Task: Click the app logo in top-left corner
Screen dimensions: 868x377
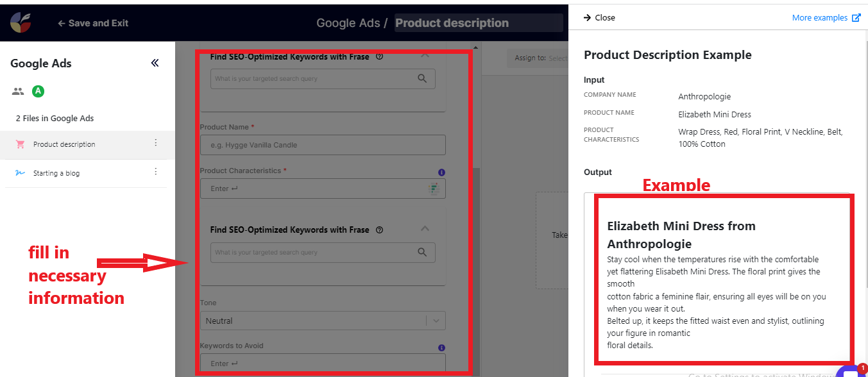Action: pyautogui.click(x=21, y=22)
